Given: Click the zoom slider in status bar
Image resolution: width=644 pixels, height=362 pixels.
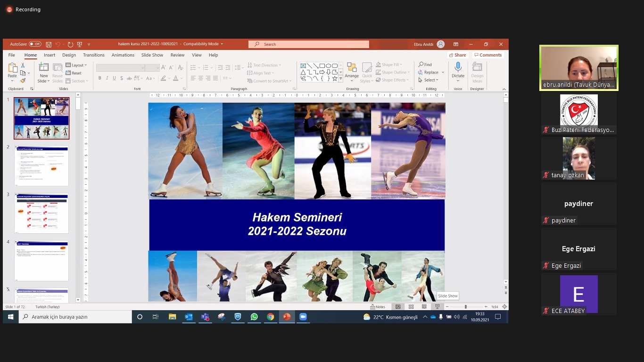Looking at the screenshot, I should pos(466,307).
